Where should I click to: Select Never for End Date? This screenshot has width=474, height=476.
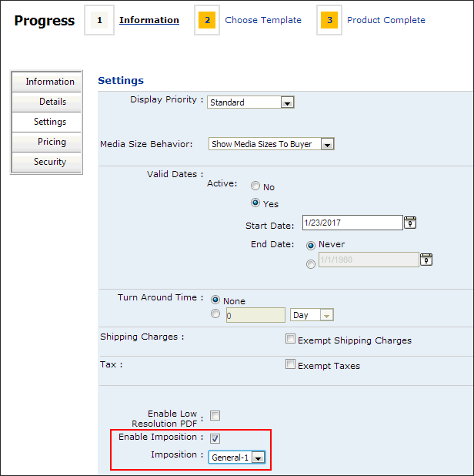tap(311, 244)
